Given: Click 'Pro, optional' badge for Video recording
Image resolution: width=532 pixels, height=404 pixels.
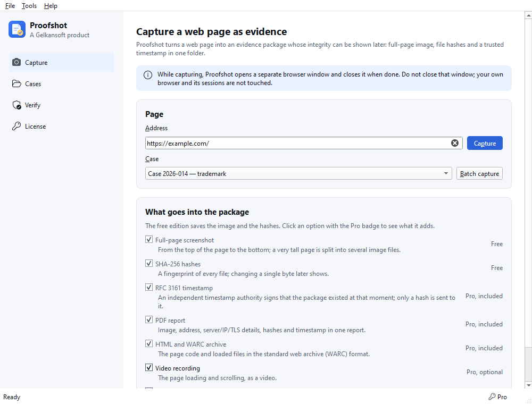Looking at the screenshot, I should point(484,372).
